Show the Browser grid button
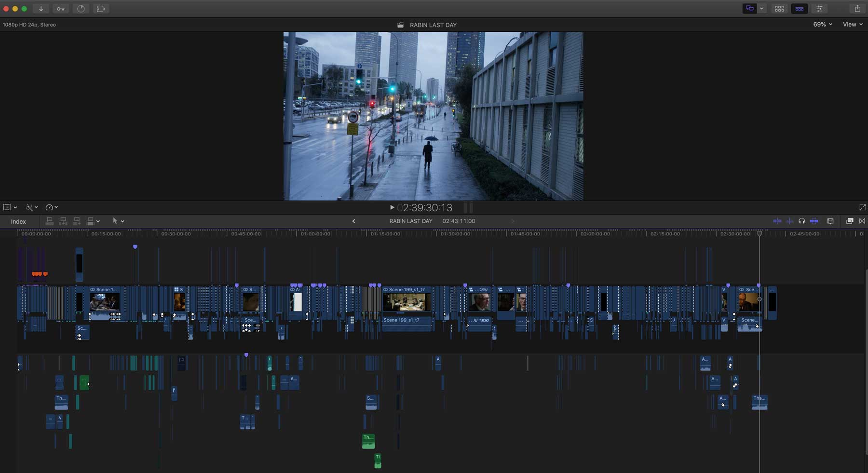This screenshot has height=473, width=868. click(779, 9)
